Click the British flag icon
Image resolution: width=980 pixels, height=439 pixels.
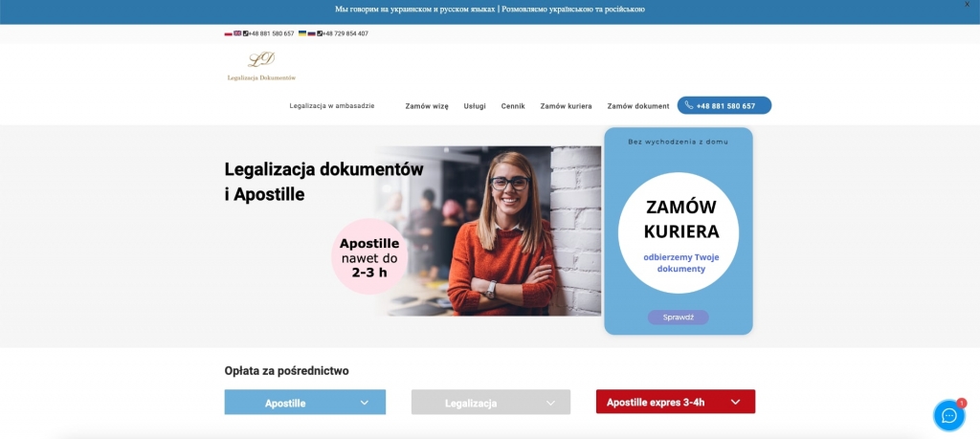(x=237, y=33)
